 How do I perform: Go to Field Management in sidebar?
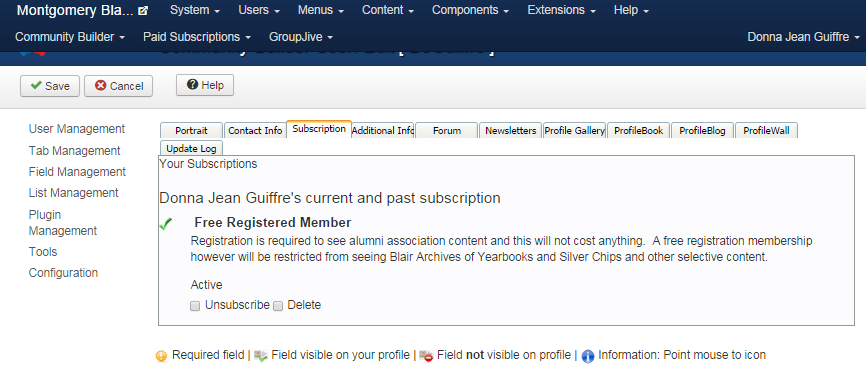click(77, 172)
